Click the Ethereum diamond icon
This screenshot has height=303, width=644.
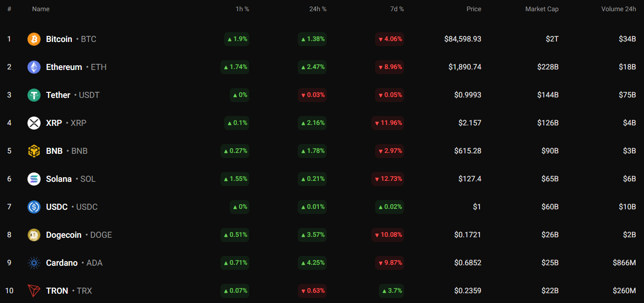[x=34, y=67]
